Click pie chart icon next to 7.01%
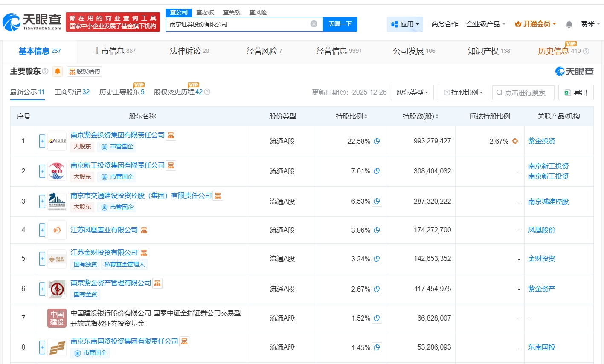This screenshot has height=364, width=604. (377, 171)
